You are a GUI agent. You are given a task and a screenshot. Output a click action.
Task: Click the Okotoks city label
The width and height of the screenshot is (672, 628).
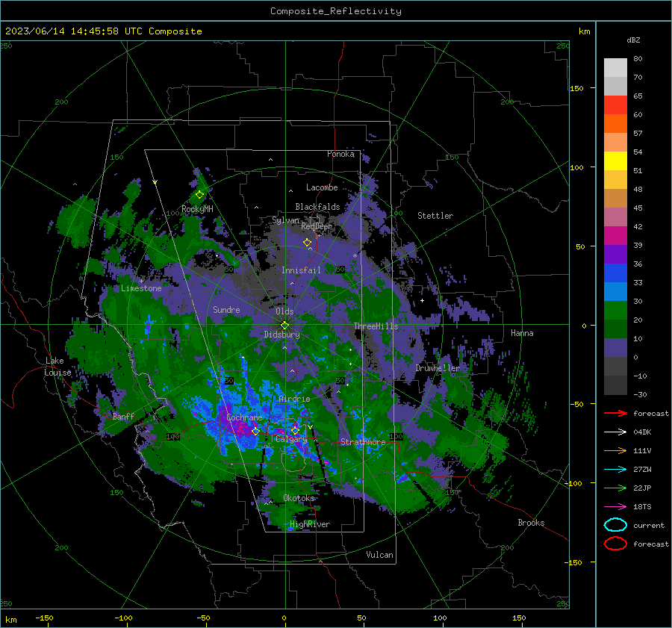click(299, 497)
